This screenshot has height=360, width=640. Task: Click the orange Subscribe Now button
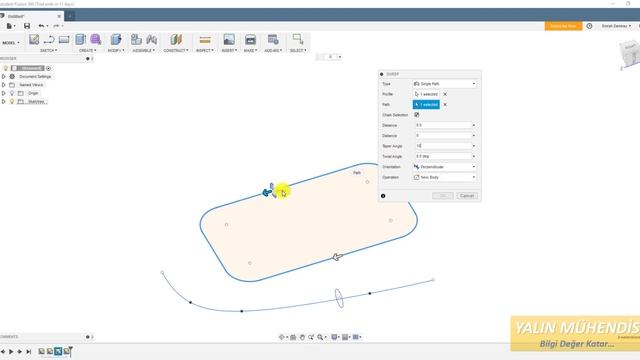[x=563, y=26]
